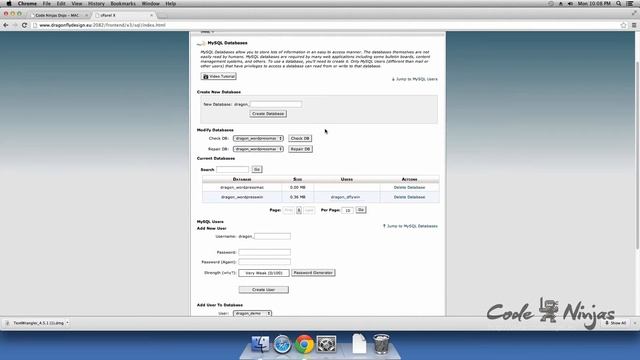The image size is (640, 360).
Task: Open the document stack in the Dock
Action: point(359,344)
